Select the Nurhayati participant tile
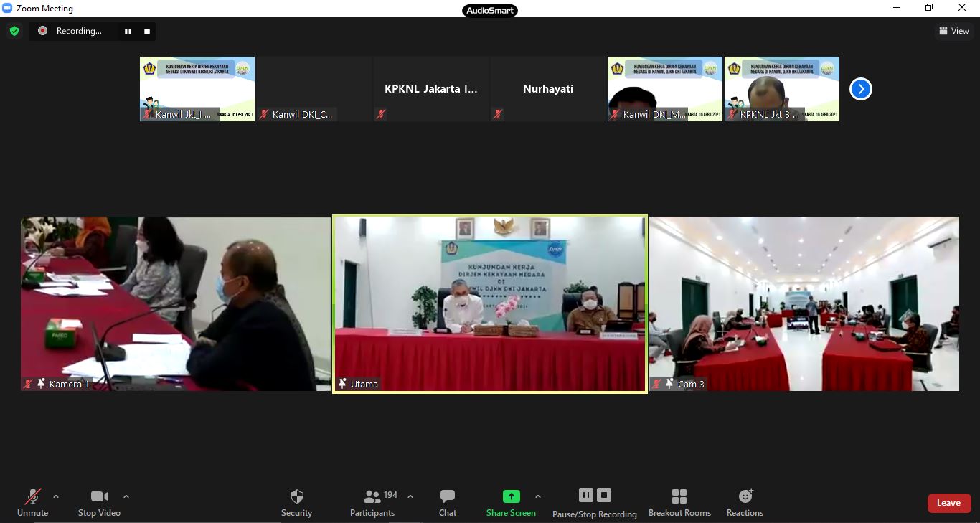 pos(548,89)
